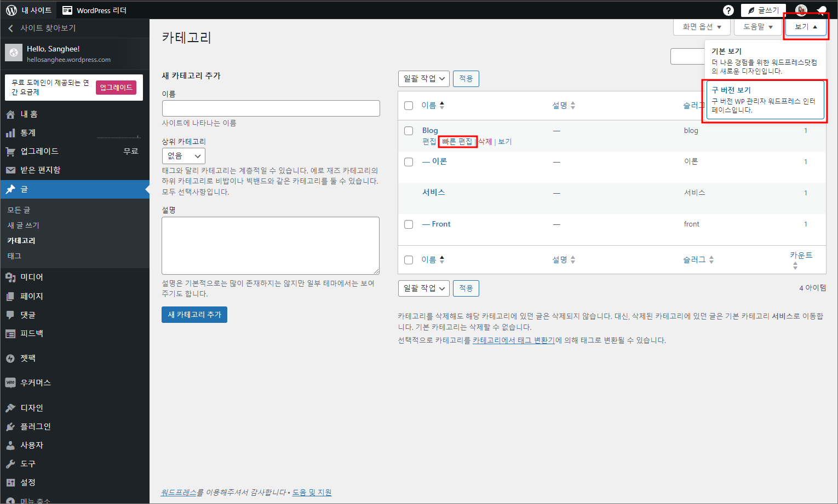Sort by 이름 in header row
The width and height of the screenshot is (838, 504).
(433, 106)
